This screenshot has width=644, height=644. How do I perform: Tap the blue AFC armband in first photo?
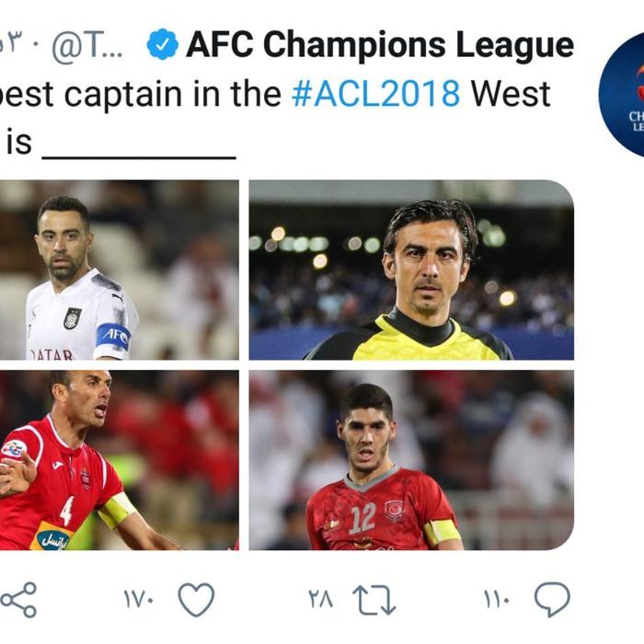click(114, 337)
